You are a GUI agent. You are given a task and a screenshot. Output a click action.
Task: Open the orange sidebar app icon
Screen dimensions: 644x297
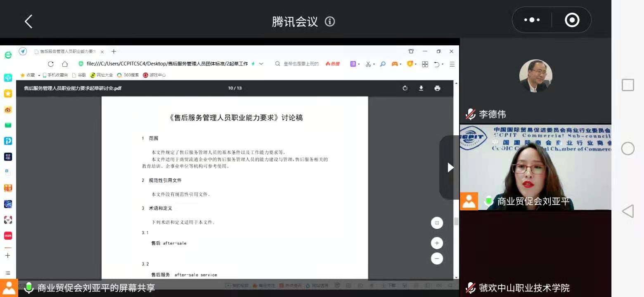coord(8,188)
